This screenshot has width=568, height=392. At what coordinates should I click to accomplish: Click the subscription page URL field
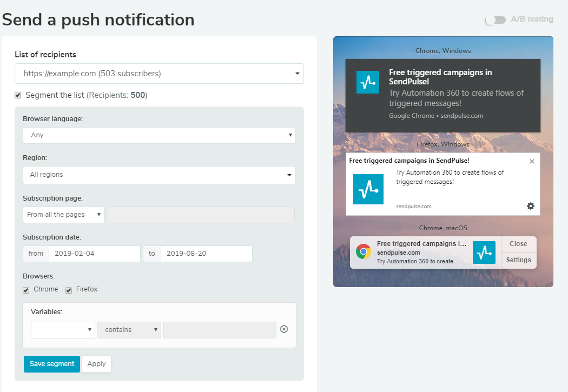201,215
